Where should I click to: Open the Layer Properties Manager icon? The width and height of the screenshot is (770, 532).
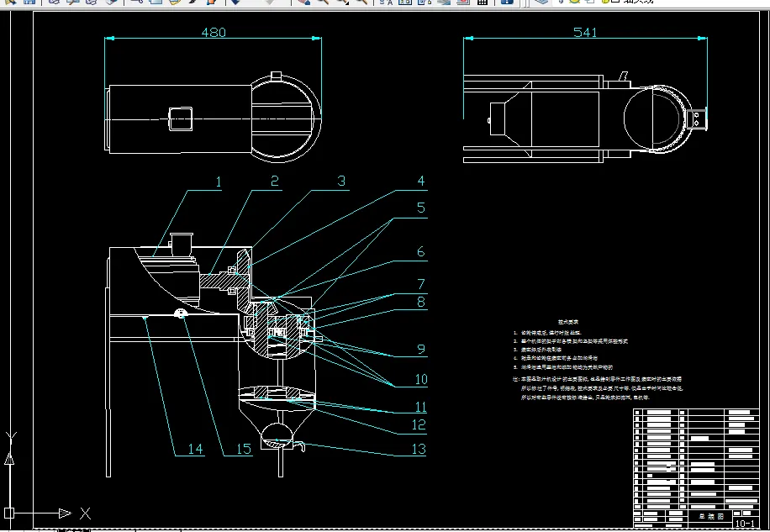(542, 3)
